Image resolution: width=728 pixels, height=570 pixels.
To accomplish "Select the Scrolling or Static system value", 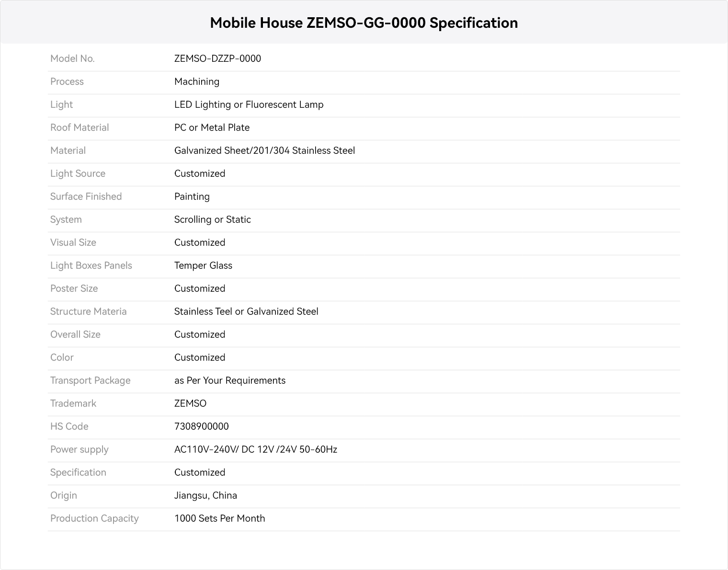I will [212, 219].
